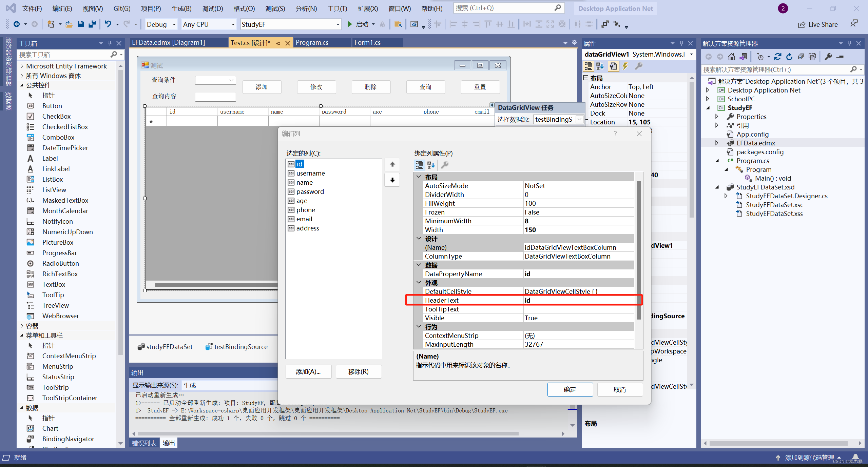868x467 pixels.
Task: Click the Home icon in Solution Explorer
Action: pos(732,57)
